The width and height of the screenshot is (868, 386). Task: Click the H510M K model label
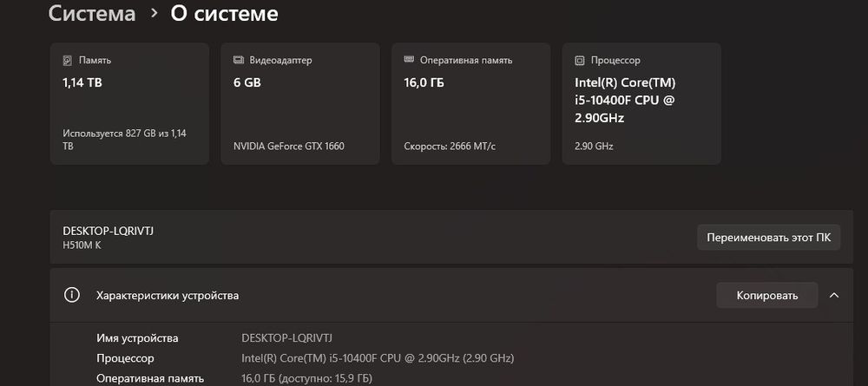[x=82, y=245]
